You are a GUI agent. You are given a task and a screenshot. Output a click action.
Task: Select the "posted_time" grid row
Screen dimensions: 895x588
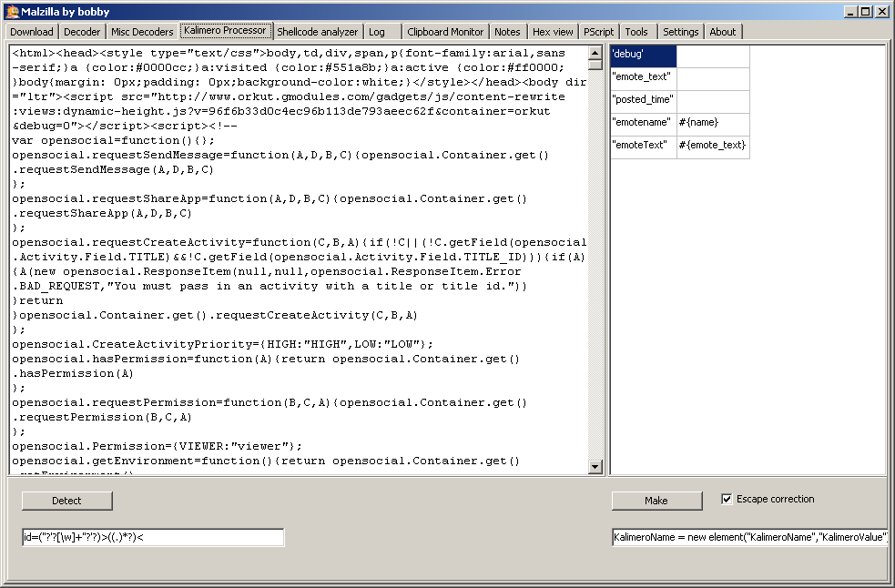pyautogui.click(x=644, y=100)
